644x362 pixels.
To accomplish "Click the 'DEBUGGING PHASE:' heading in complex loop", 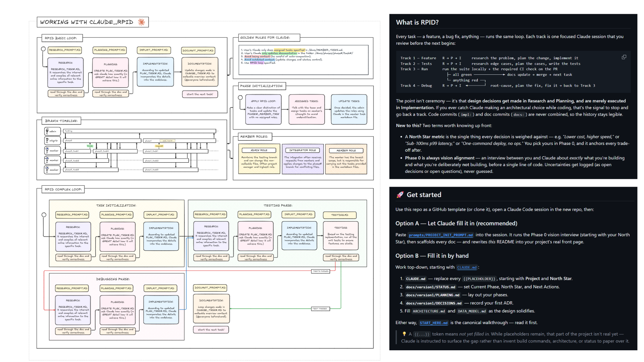I will (x=113, y=279).
